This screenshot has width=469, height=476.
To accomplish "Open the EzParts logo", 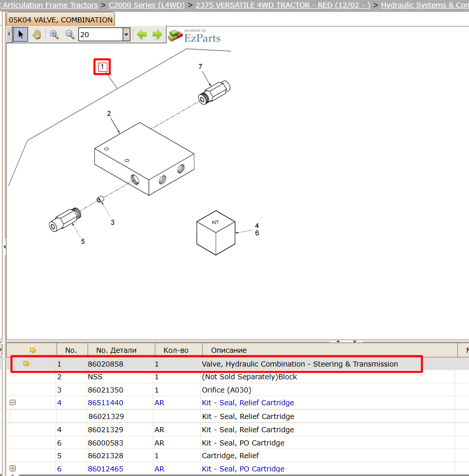I will [195, 36].
